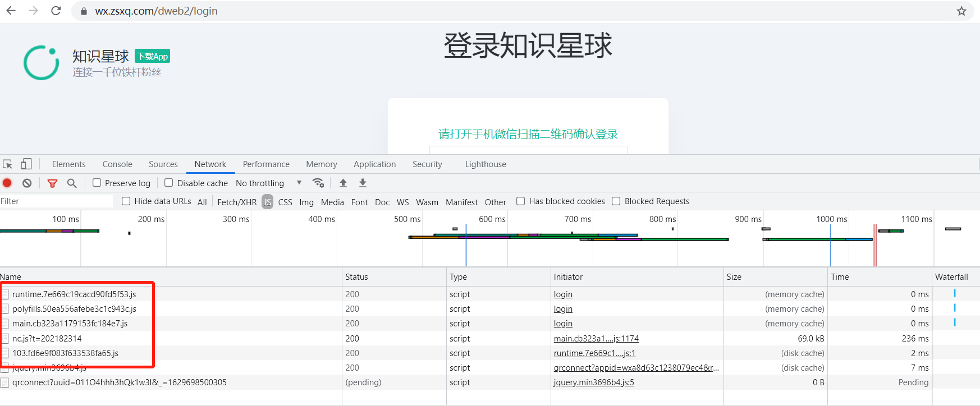Select main.cb323a1179153fc184e7.js request

coord(70,324)
